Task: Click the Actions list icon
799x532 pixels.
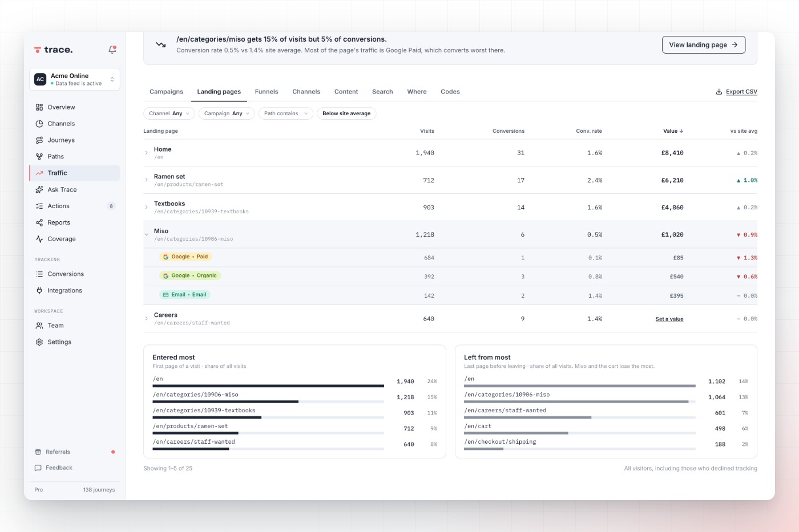Action: pyautogui.click(x=39, y=206)
